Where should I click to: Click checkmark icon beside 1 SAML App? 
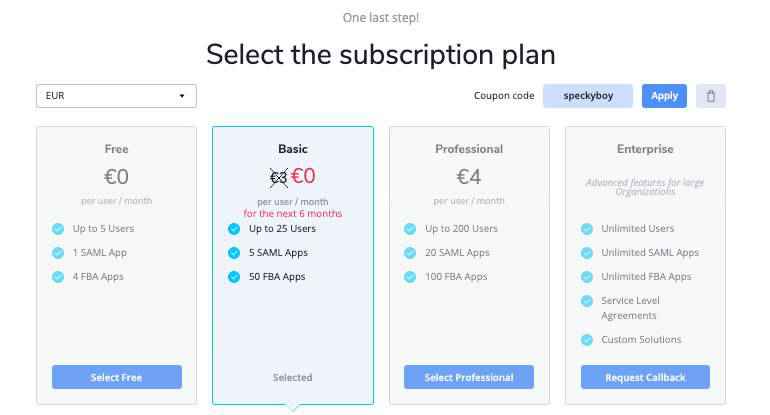[x=58, y=252]
